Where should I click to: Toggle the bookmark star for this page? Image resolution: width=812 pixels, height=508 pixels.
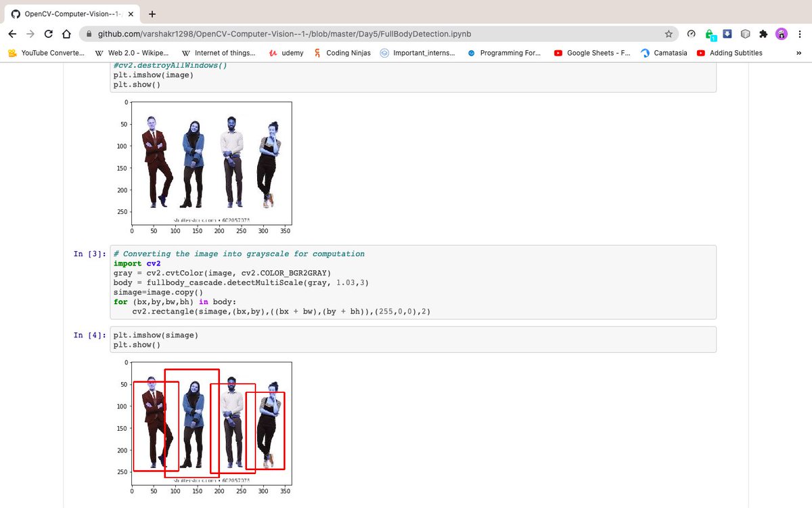[669, 33]
